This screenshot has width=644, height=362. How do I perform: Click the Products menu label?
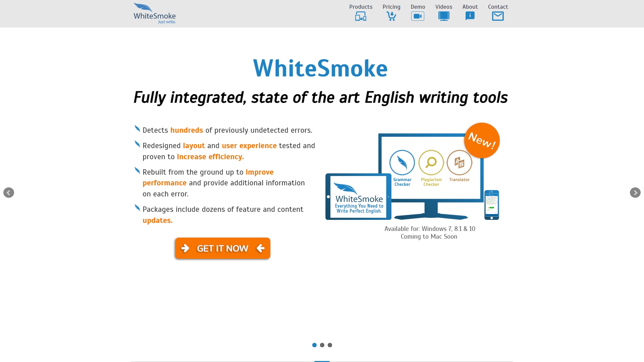pyautogui.click(x=361, y=7)
